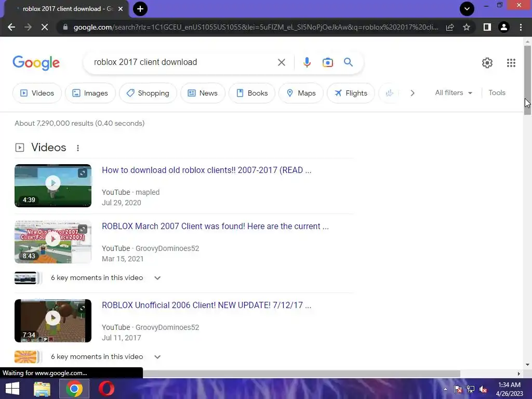Switch to Shopping results
The width and height of the screenshot is (532, 399).
(x=148, y=93)
